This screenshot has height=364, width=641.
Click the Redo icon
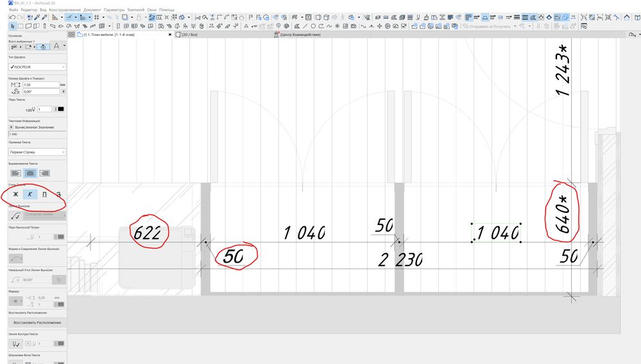click(x=19, y=17)
